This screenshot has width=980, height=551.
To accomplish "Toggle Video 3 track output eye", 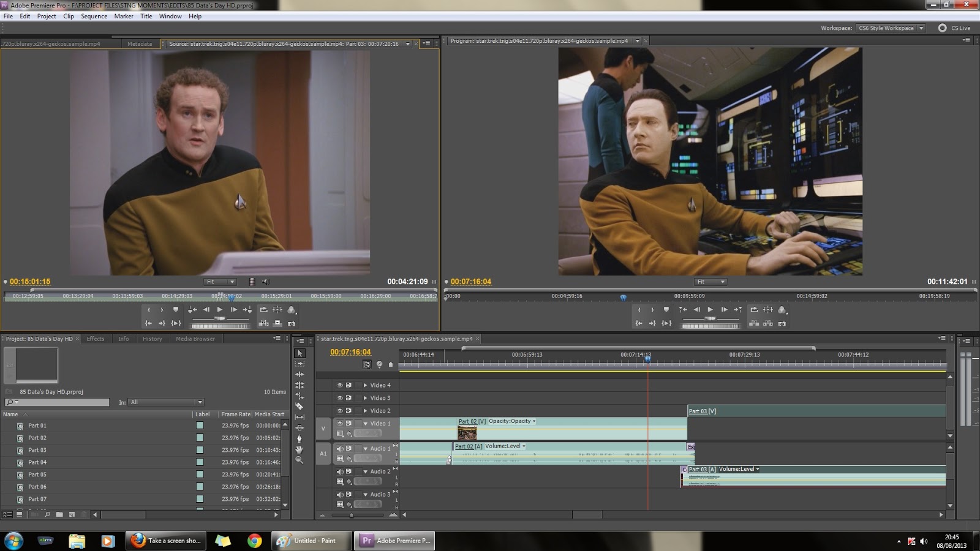I will pyautogui.click(x=340, y=398).
